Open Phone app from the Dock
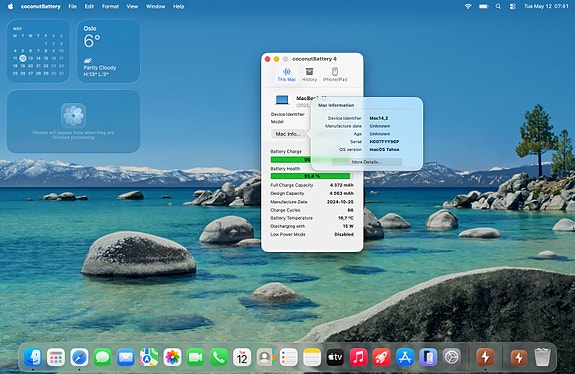Viewport: 575px width, 374px height. 219,357
